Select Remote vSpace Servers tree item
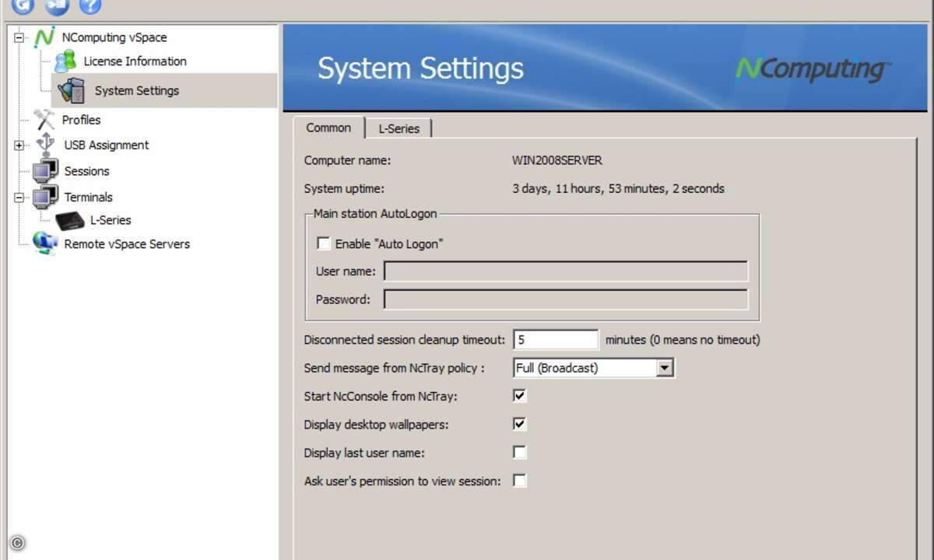The image size is (934, 560). (x=127, y=243)
